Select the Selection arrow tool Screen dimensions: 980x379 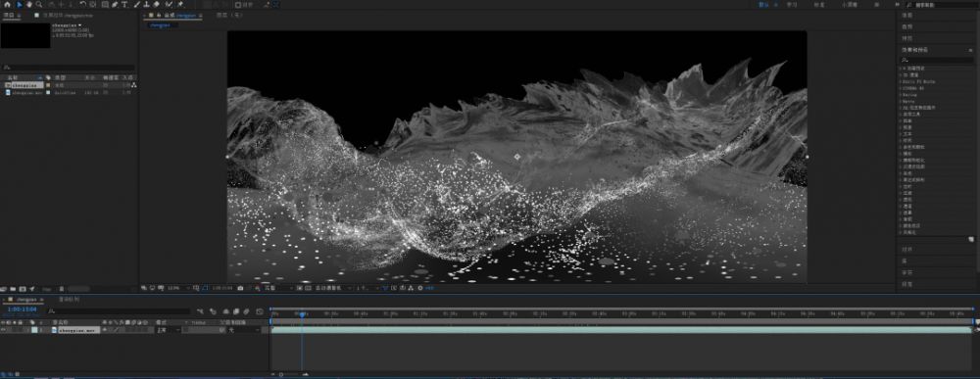(19, 4)
